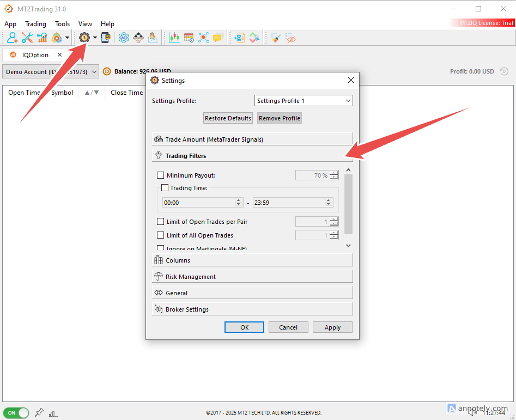Click the network nodes icon

[x=204, y=38]
